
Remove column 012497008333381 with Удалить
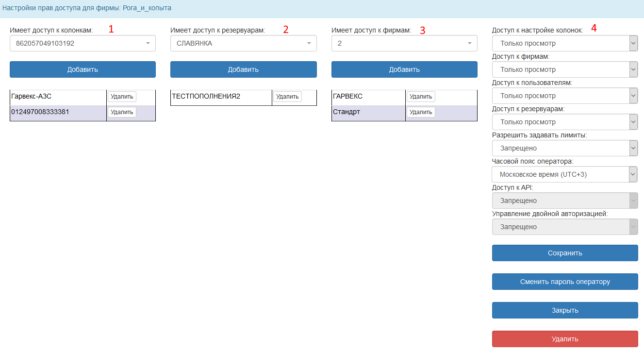pos(122,112)
